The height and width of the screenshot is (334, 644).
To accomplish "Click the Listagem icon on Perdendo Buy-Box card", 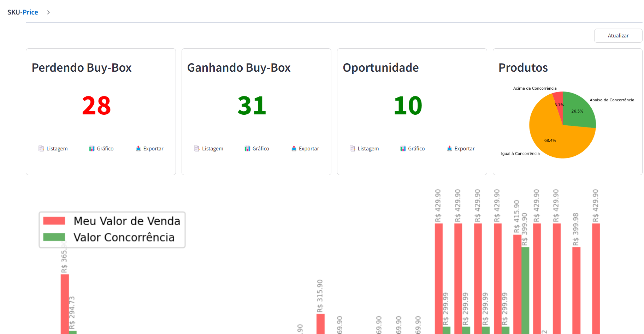I will click(42, 148).
